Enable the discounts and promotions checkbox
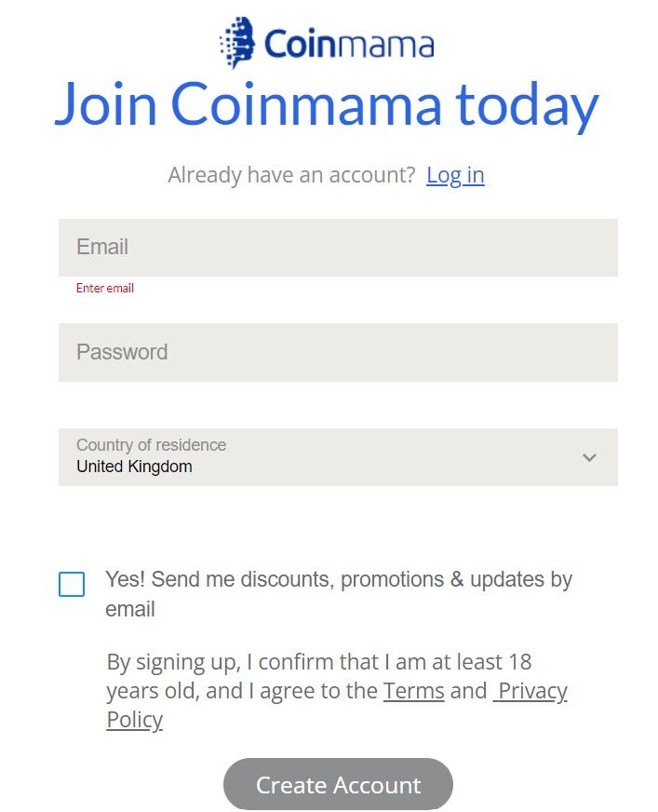The image size is (658, 812). (72, 584)
